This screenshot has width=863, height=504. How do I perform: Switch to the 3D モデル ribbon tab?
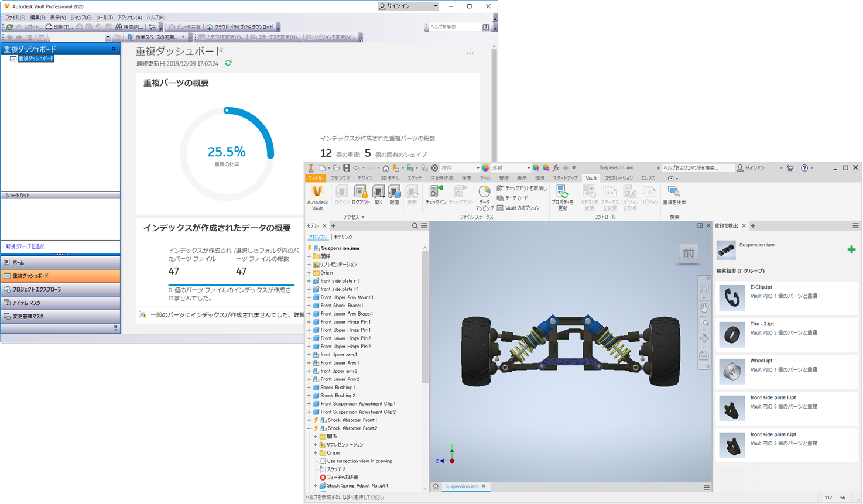390,178
